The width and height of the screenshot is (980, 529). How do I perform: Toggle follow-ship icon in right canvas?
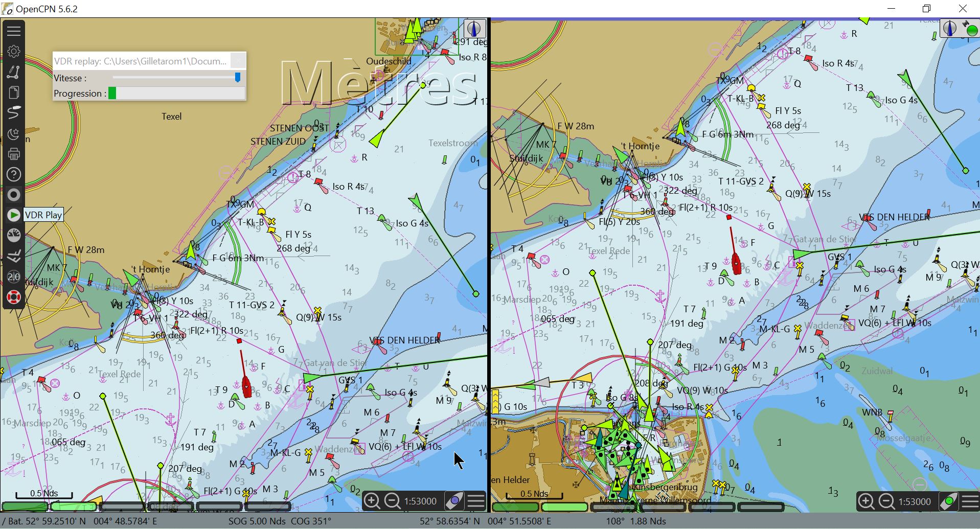(x=949, y=501)
